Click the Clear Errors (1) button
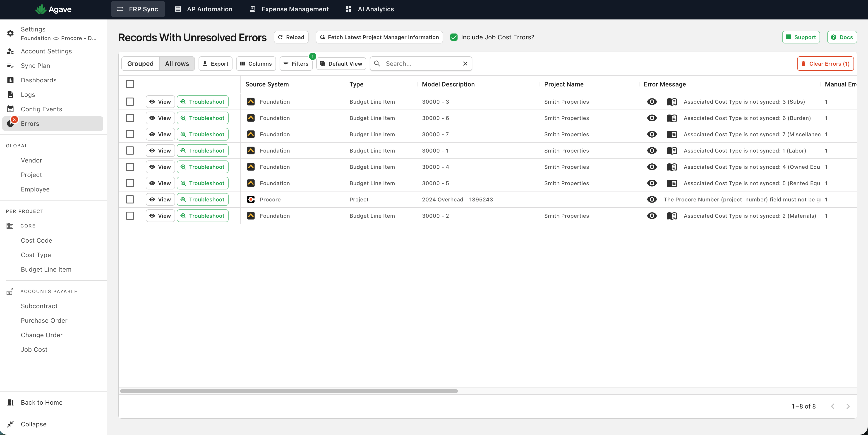Screen dimensions: 868x435 825,64
